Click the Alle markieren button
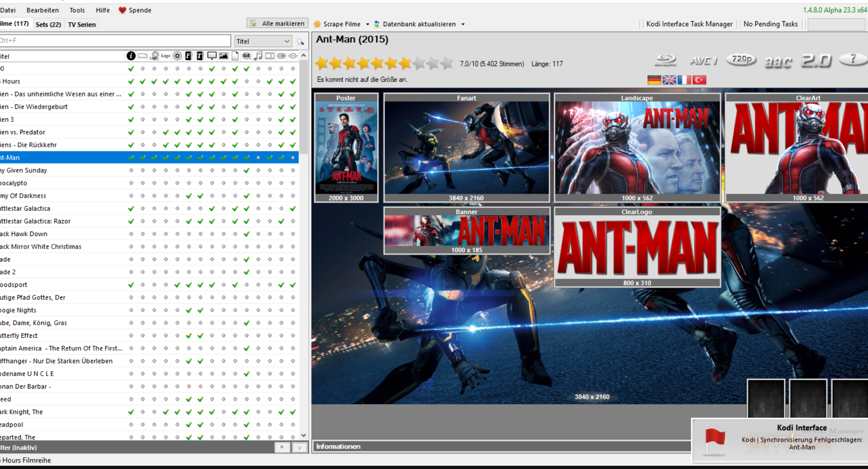This screenshot has height=469, width=868. 277,23
